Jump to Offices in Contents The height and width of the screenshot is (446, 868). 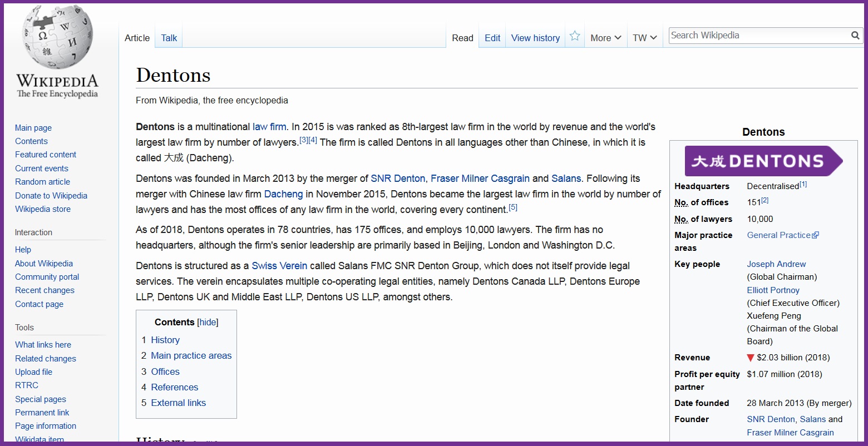tap(165, 371)
